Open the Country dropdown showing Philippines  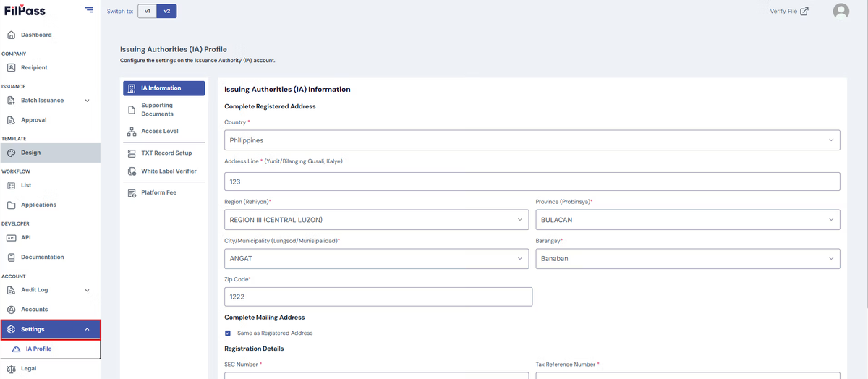pos(532,140)
